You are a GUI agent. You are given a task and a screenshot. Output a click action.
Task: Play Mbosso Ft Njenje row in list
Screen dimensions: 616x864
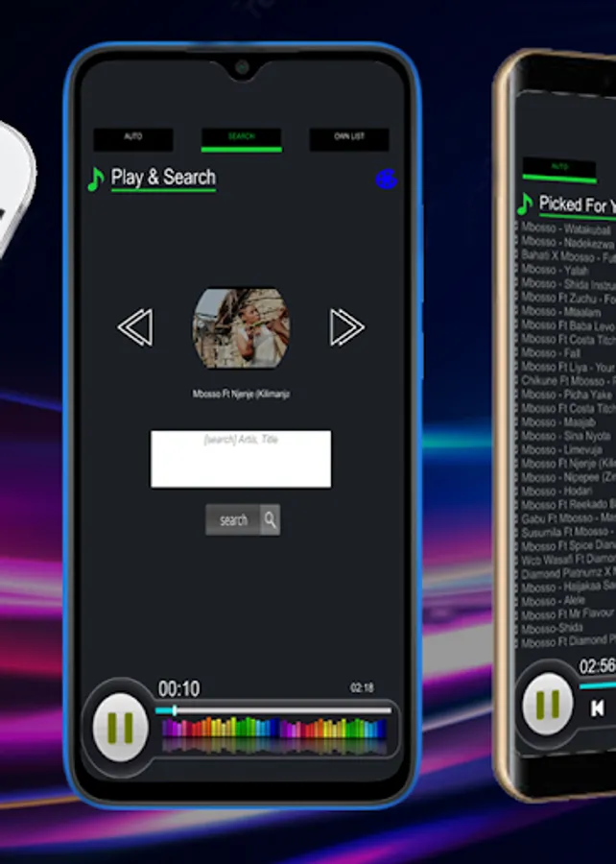click(x=568, y=464)
